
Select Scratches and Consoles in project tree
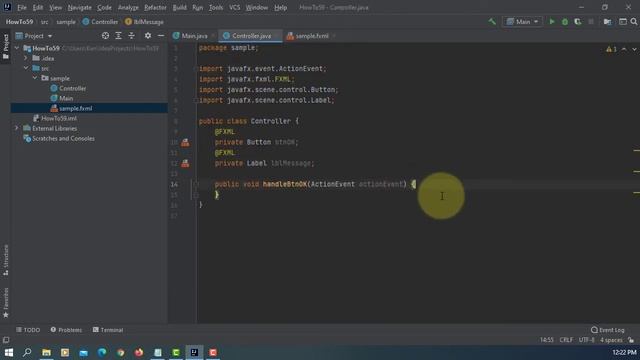(59, 138)
